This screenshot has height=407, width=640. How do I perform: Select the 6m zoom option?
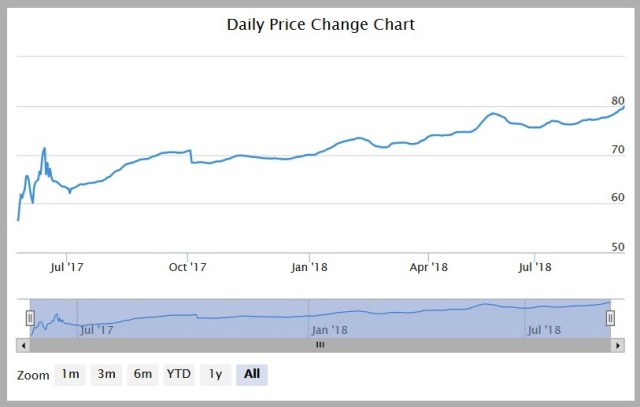point(143,375)
